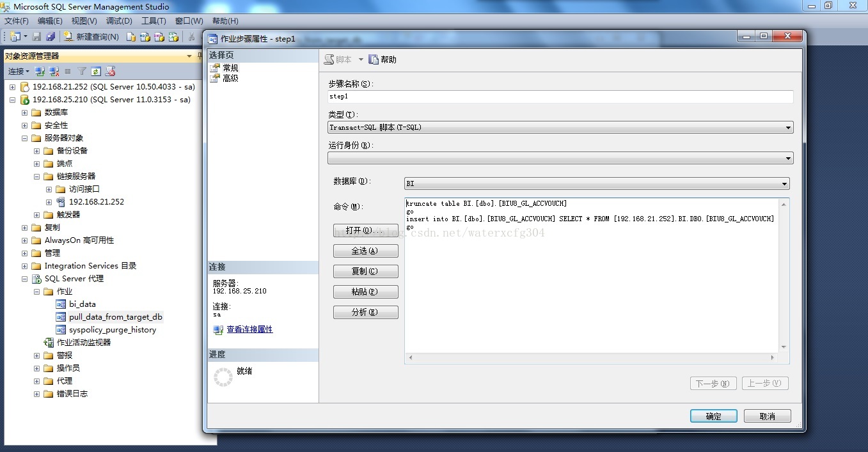Click the 作业活动监视器 icon

49,343
